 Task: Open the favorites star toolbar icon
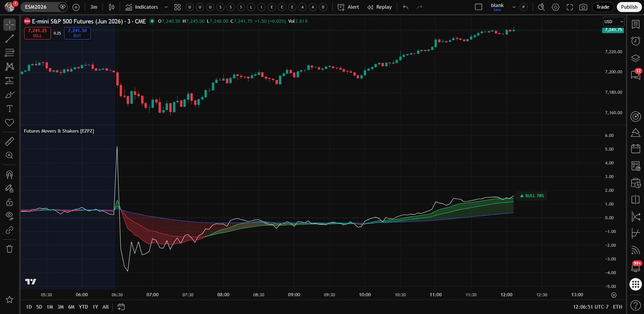click(x=9, y=299)
